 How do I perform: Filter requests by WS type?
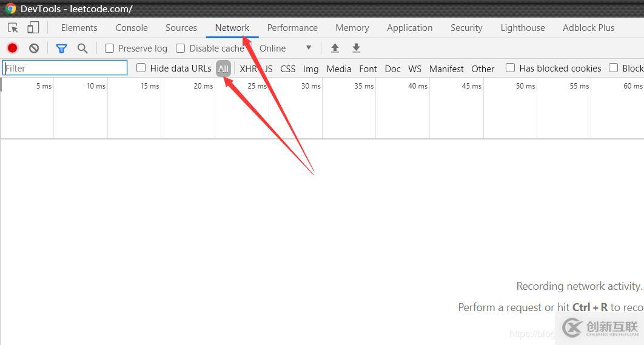click(x=415, y=69)
